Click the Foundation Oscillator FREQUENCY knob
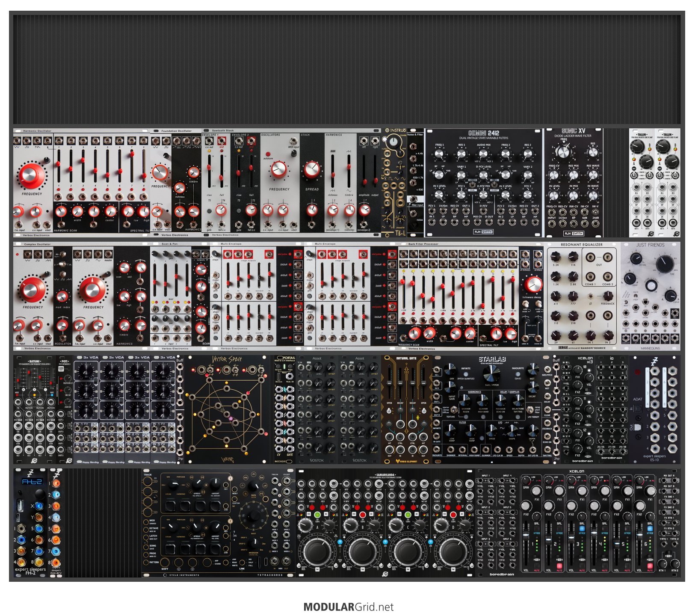Image resolution: width=698 pixels, height=616 pixels. (159, 173)
